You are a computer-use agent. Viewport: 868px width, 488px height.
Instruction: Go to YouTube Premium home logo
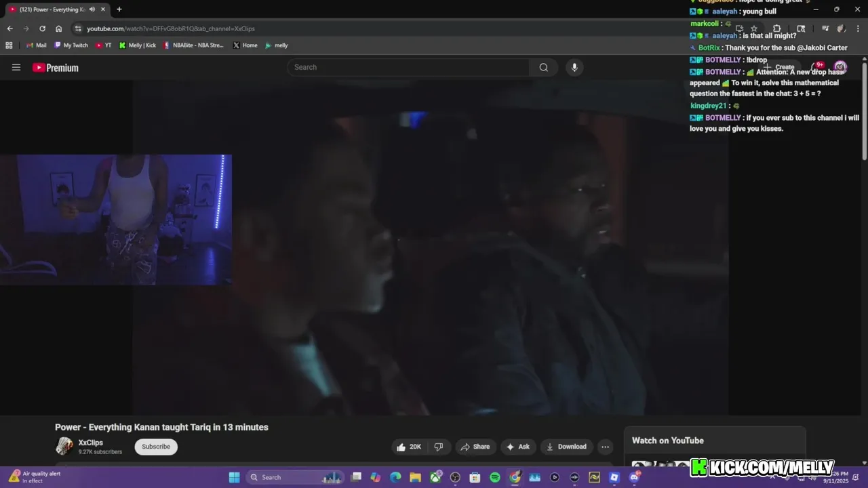coord(56,67)
